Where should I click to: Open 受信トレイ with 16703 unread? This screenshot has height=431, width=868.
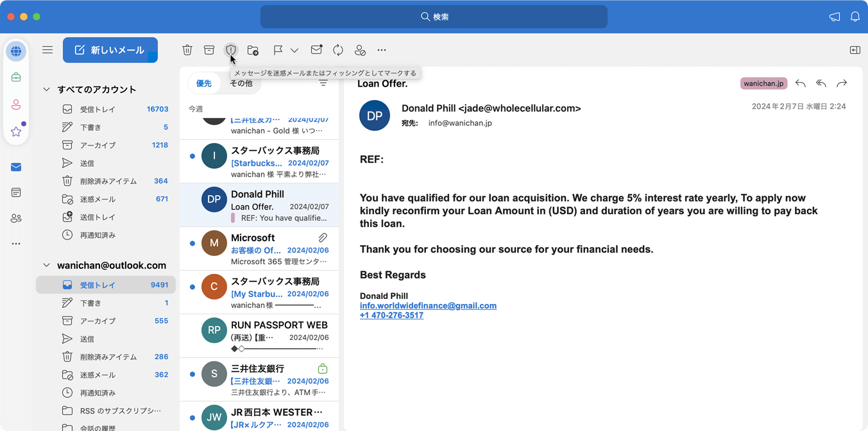tap(106, 110)
